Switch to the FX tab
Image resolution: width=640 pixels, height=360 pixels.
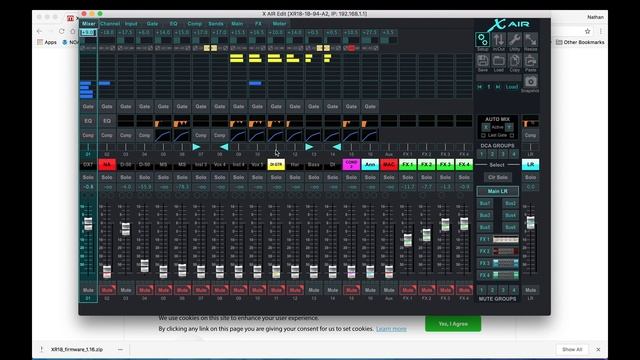click(x=258, y=24)
